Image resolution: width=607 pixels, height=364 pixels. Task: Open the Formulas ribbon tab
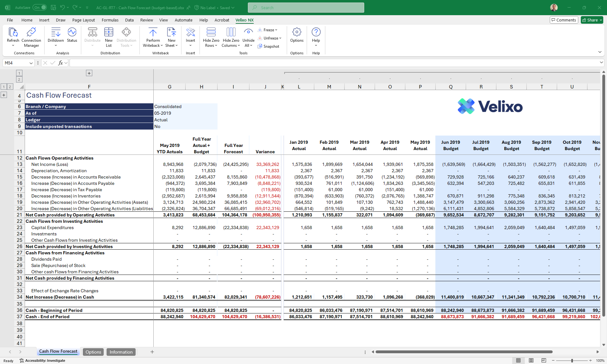[110, 20]
